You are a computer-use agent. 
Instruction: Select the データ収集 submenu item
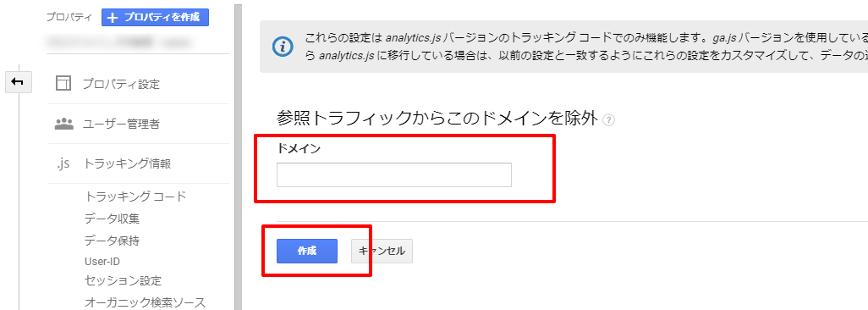112,219
